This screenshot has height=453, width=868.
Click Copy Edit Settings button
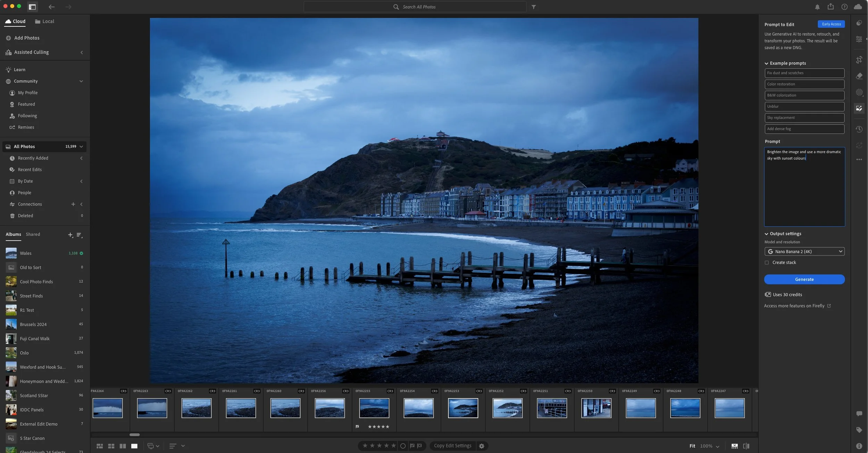pos(452,446)
